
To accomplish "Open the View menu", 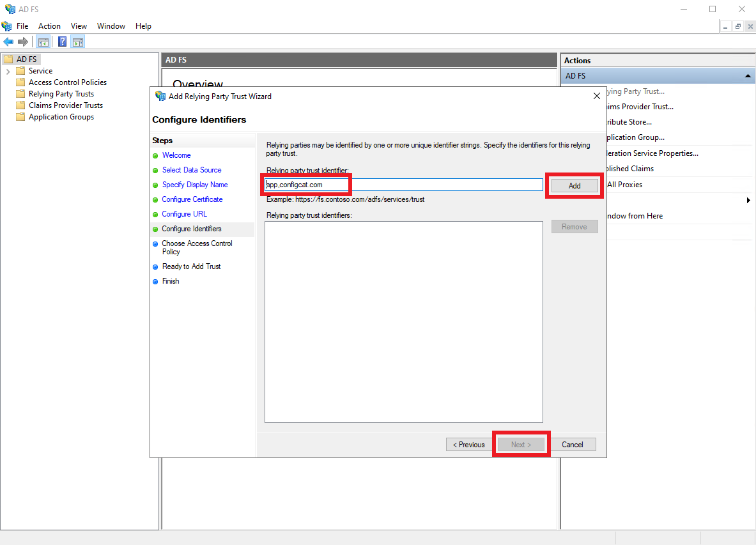I will pyautogui.click(x=79, y=26).
